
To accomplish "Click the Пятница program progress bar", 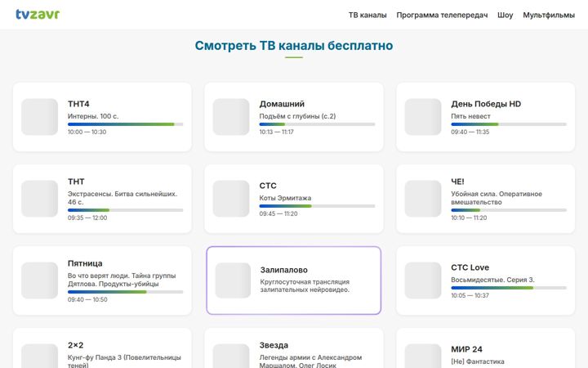I will [x=125, y=292].
